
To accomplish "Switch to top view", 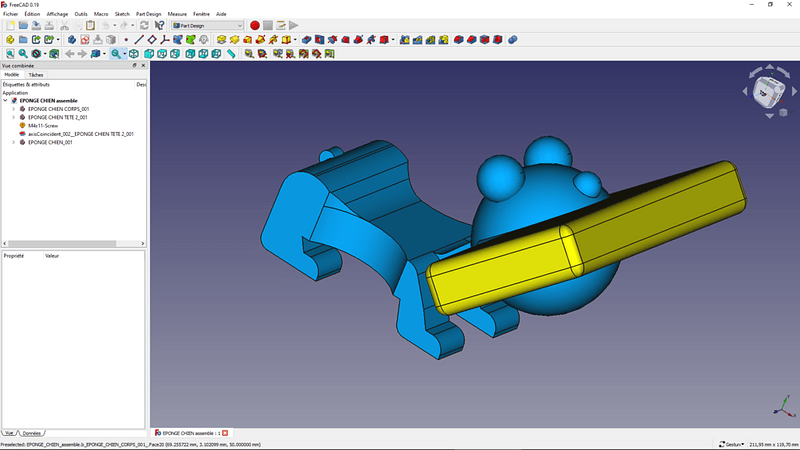I will point(162,54).
